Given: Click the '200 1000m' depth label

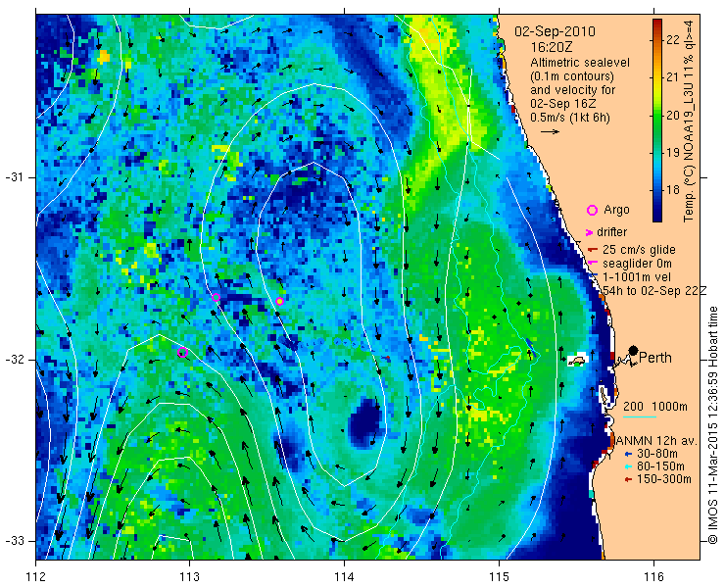Looking at the screenshot, I should 655,407.
